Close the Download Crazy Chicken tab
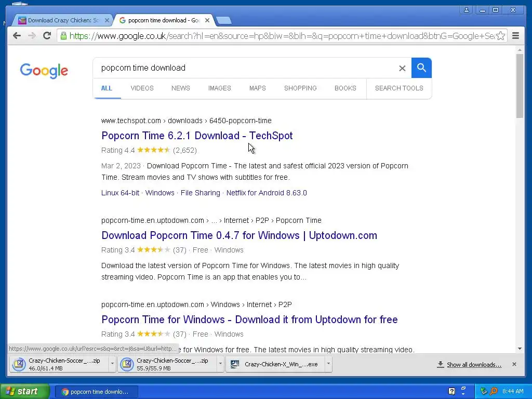 [x=107, y=20]
